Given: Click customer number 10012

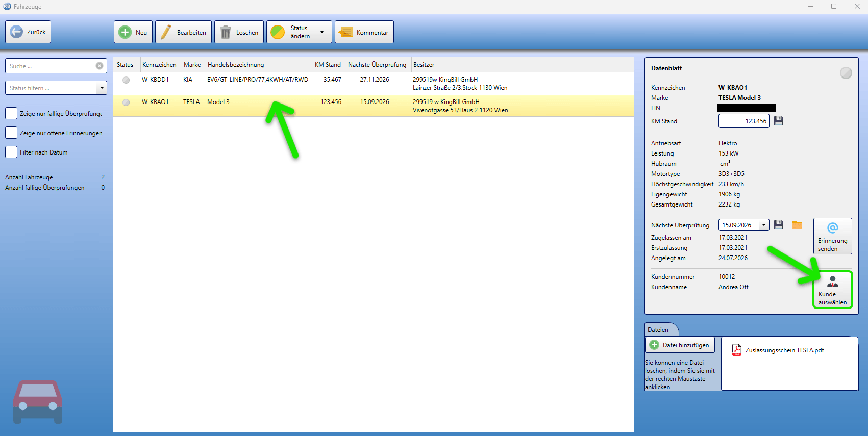Looking at the screenshot, I should pos(727,277).
